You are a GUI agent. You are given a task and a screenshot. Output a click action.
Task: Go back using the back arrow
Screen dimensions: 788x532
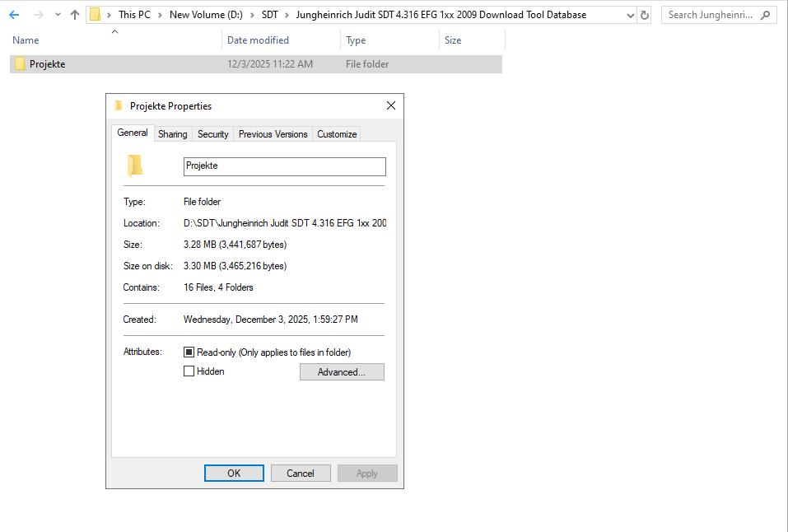pos(14,15)
